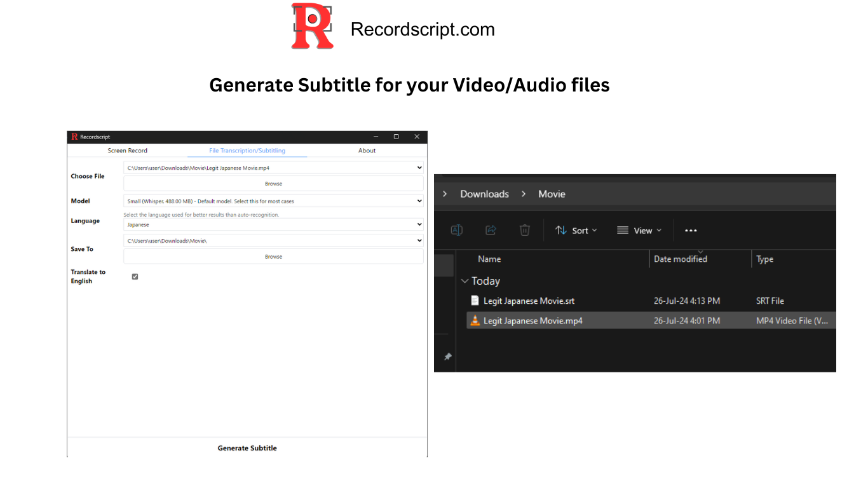Click the Recordscript red R logo
The height and width of the screenshot is (488, 868).
(313, 26)
